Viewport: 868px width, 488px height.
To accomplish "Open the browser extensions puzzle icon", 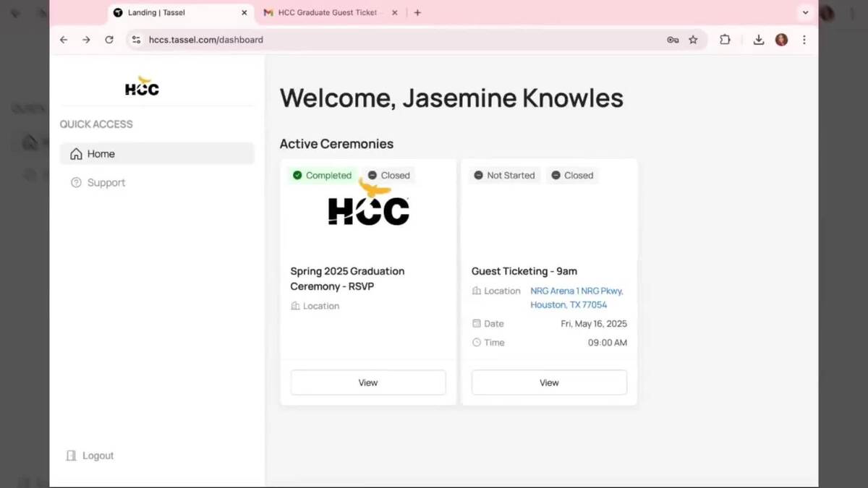I will 725,40.
